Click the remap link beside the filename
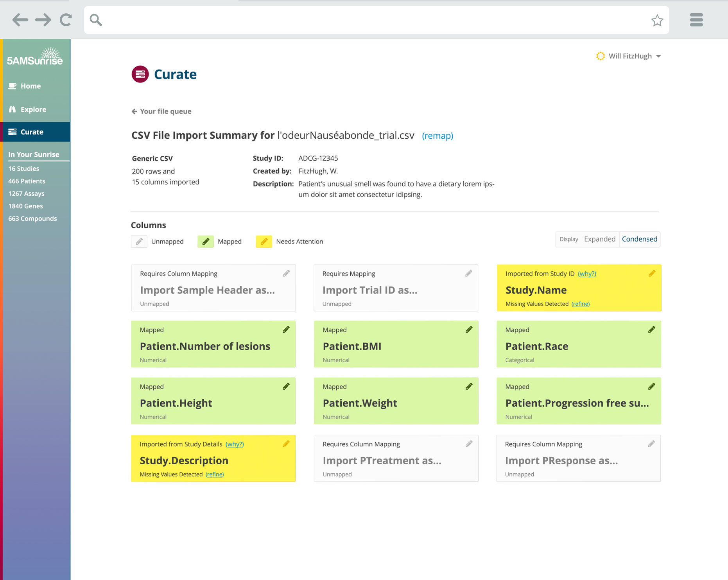This screenshot has height=580, width=728. pyautogui.click(x=437, y=136)
